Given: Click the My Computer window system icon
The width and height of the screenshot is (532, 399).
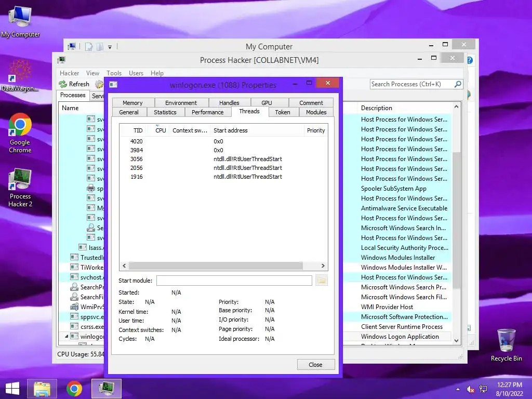Looking at the screenshot, I should (72, 46).
